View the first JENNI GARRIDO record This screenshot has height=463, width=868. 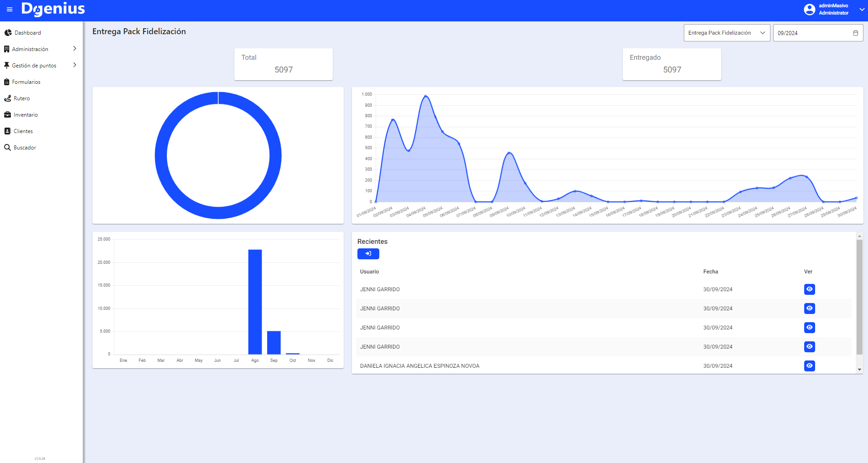[x=809, y=289]
